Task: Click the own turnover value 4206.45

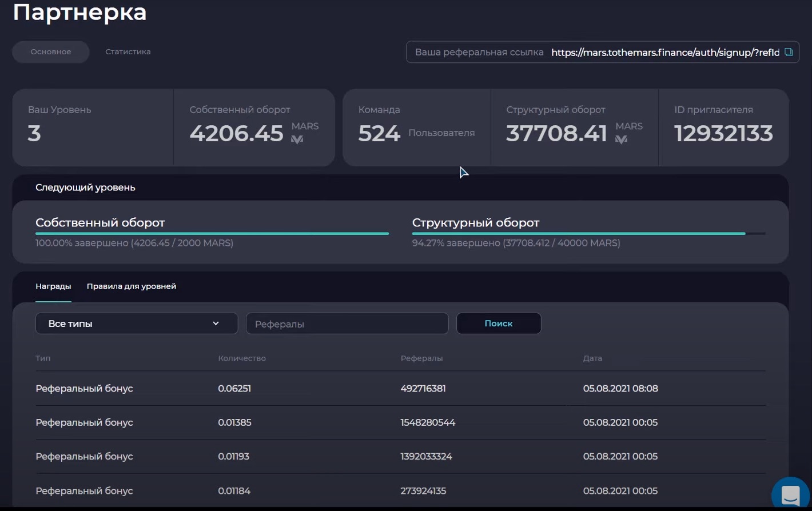Action: 237,133
